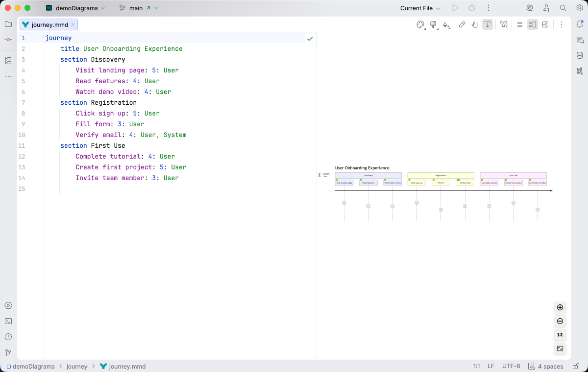The height and width of the screenshot is (372, 588).
Task: Run the current file
Action: tap(455, 8)
